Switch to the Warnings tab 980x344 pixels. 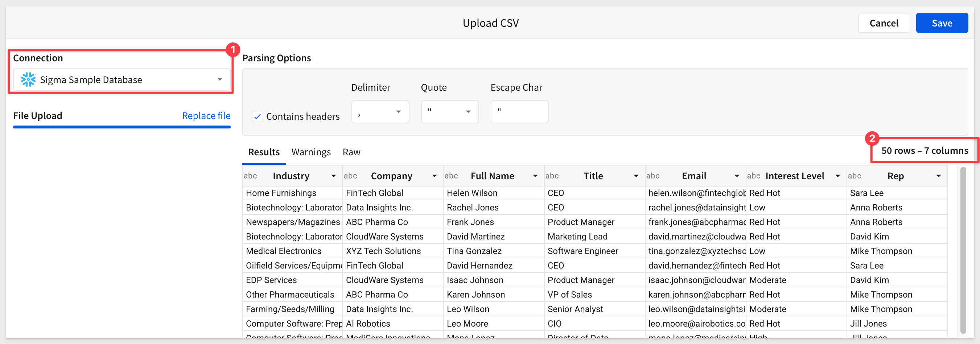click(311, 152)
